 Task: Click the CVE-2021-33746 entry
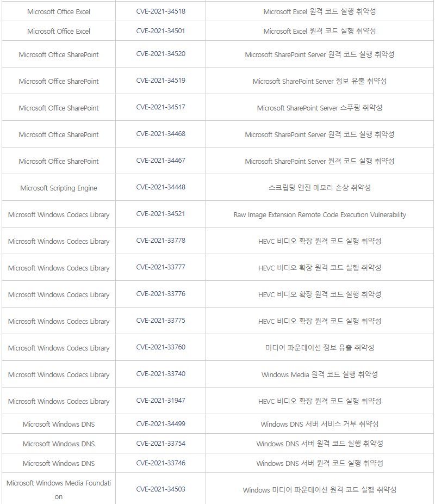coord(160,463)
